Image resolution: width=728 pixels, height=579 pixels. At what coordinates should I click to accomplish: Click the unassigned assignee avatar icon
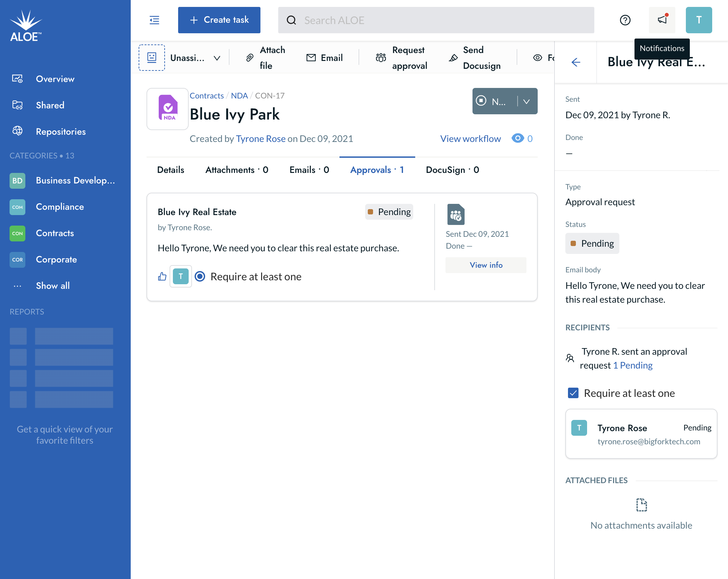click(151, 58)
